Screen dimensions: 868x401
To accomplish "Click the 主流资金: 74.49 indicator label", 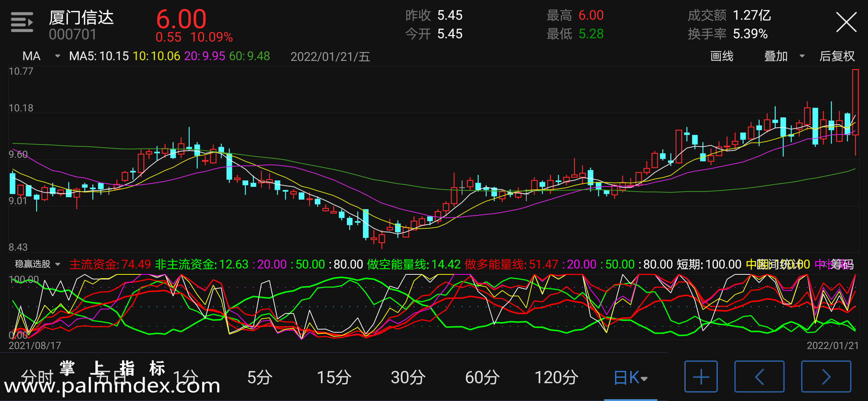I will (x=110, y=264).
